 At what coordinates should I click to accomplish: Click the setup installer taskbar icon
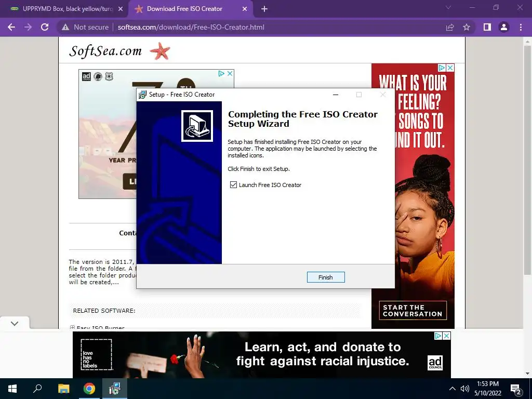tap(115, 389)
